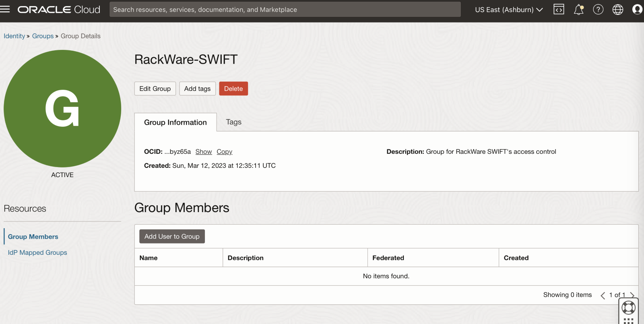Click the 'Showing 0 items' text
Image resolution: width=644 pixels, height=324 pixels.
pyautogui.click(x=568, y=295)
